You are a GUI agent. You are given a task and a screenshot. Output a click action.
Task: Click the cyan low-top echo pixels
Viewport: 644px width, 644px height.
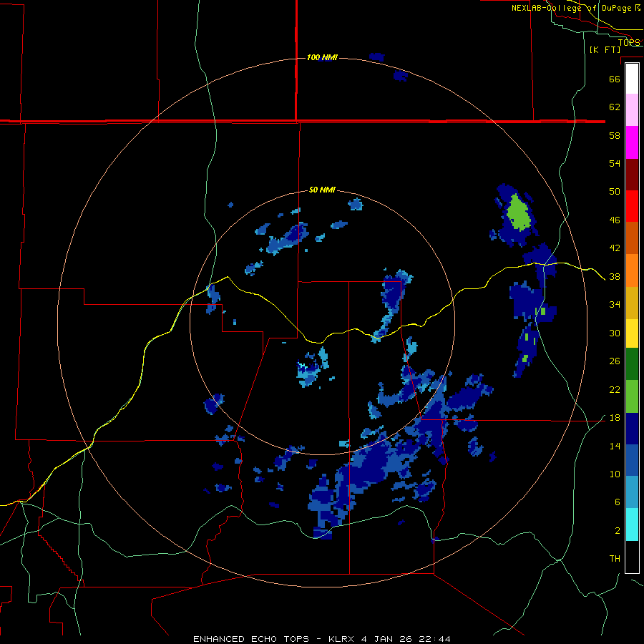(x=302, y=365)
